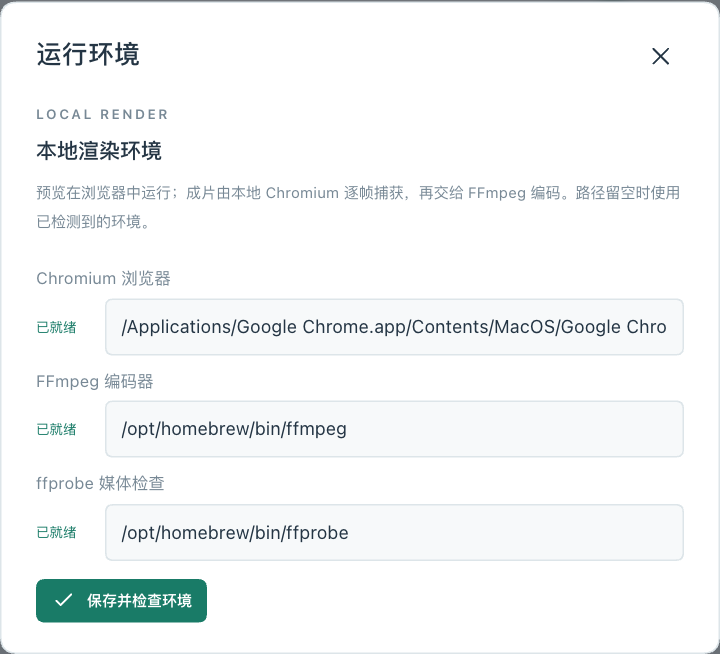Click the LOCAL RENDER section label

click(102, 114)
